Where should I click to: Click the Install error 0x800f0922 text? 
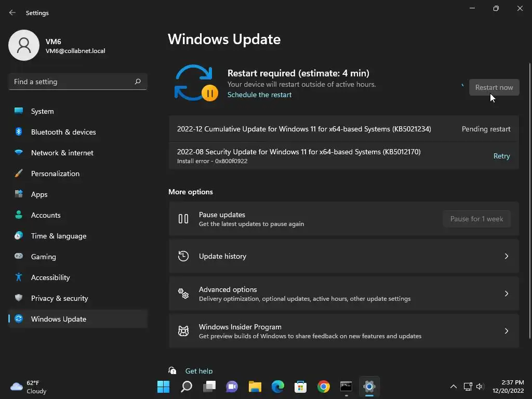pyautogui.click(x=212, y=161)
